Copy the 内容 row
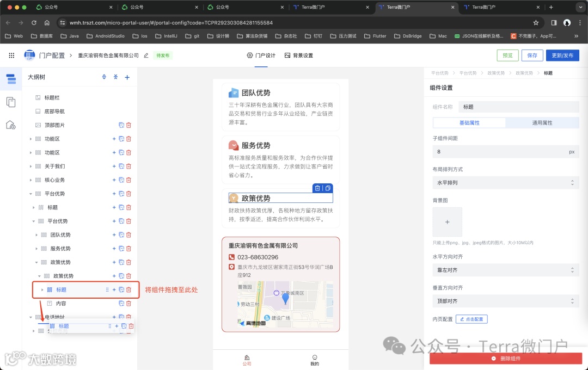This screenshot has width=588, height=370. [121, 303]
